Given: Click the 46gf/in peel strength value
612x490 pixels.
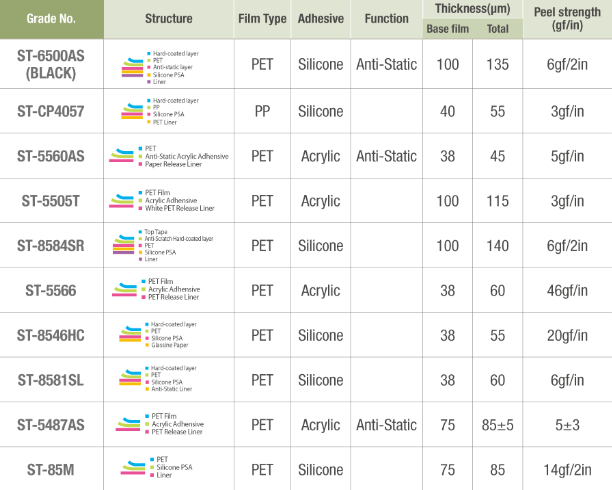Looking at the screenshot, I should [566, 290].
